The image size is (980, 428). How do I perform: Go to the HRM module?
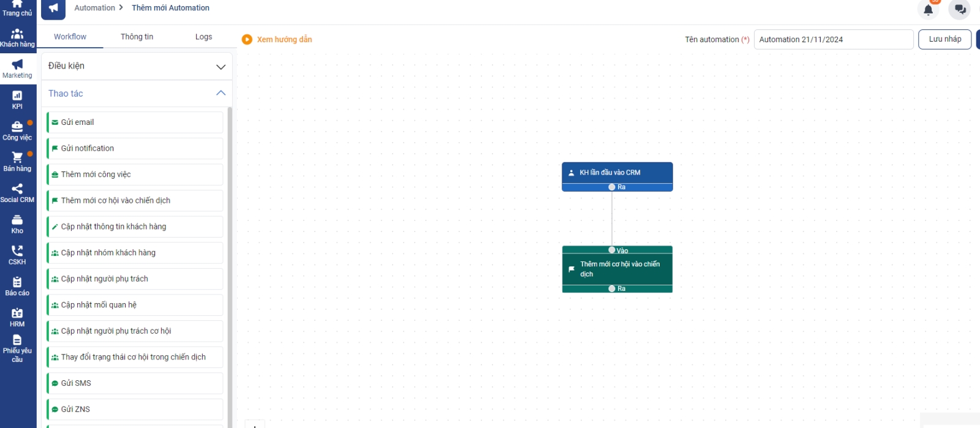[17, 317]
